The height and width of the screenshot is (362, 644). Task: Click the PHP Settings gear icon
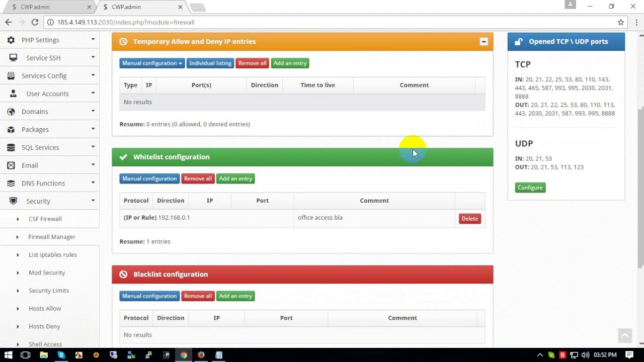(x=11, y=40)
